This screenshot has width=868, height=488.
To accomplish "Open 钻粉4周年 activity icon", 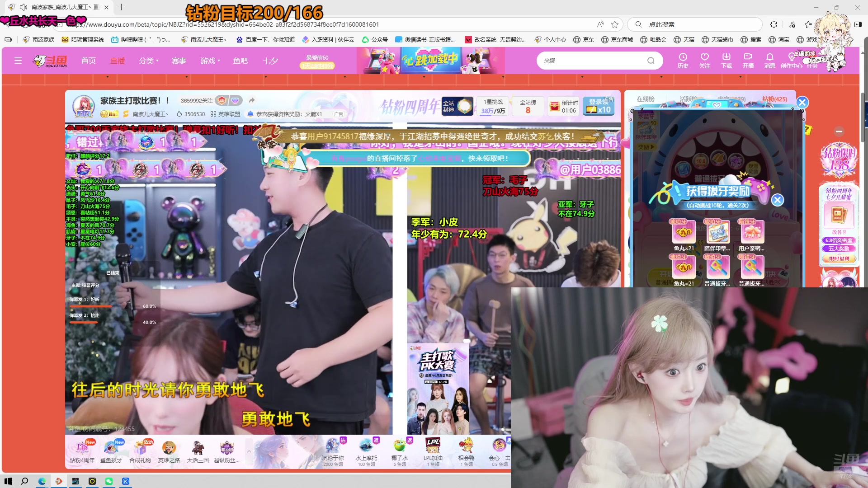I will (x=82, y=451).
